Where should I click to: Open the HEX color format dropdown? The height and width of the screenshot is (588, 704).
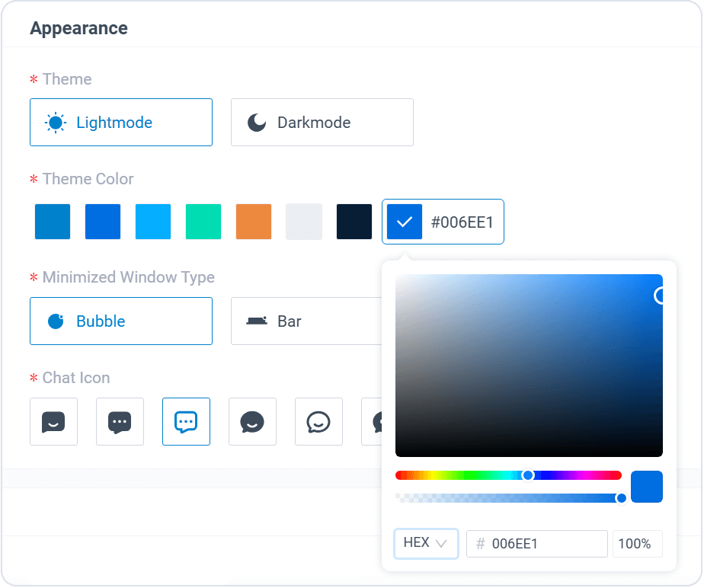[426, 544]
